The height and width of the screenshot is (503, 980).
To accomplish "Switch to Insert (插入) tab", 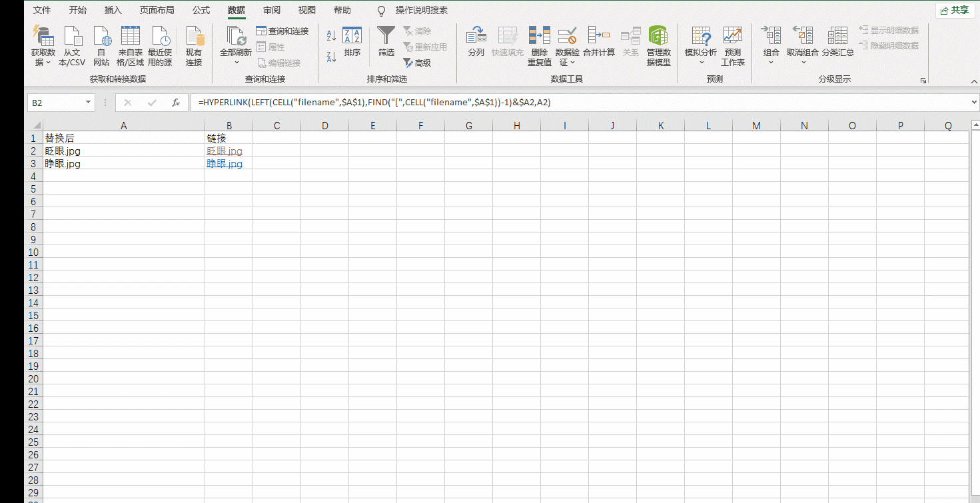I will [x=113, y=10].
